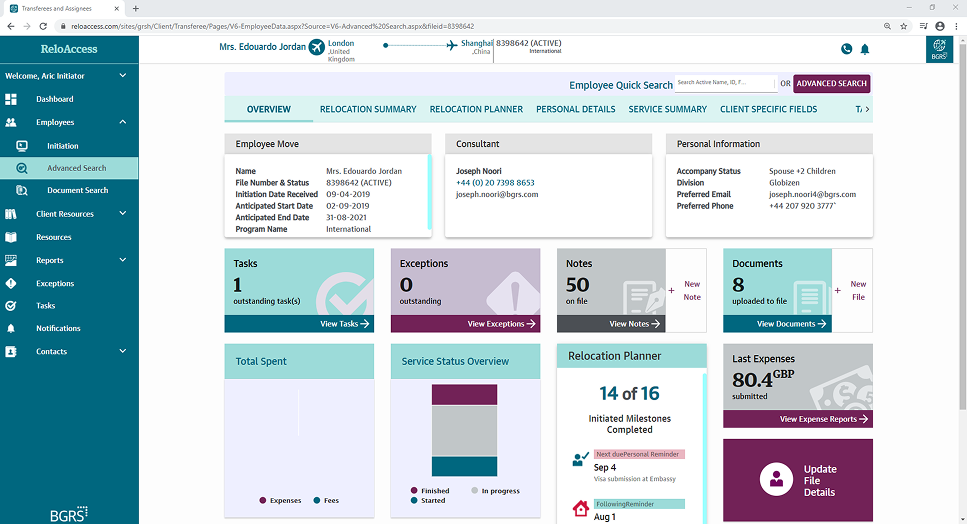Click the Contacts card icon

tap(11, 351)
